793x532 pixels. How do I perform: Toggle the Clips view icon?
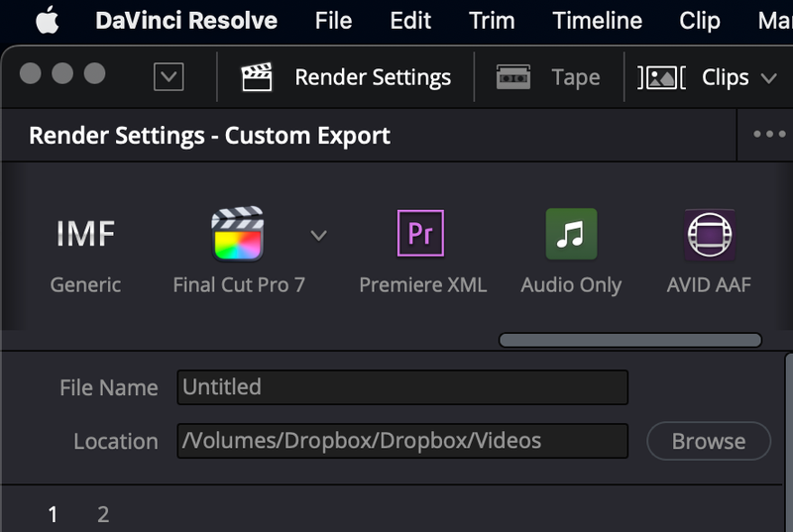(x=662, y=77)
